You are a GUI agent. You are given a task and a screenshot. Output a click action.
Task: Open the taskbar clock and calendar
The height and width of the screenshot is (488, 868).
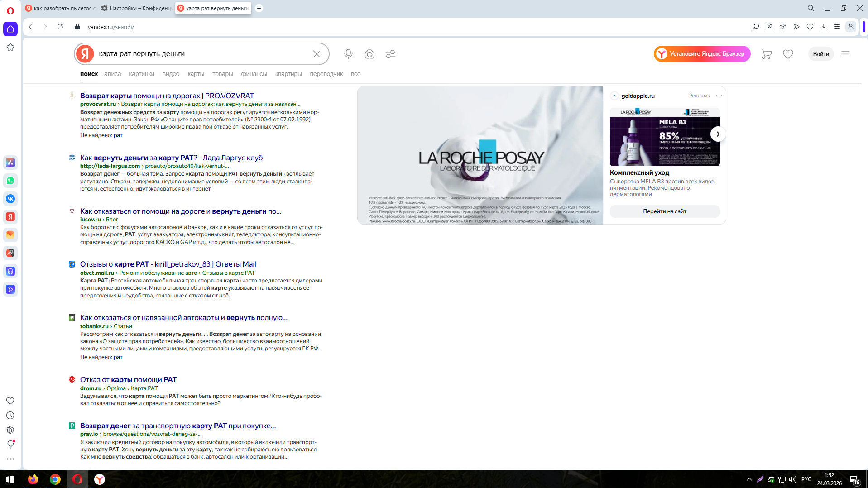(x=829, y=479)
